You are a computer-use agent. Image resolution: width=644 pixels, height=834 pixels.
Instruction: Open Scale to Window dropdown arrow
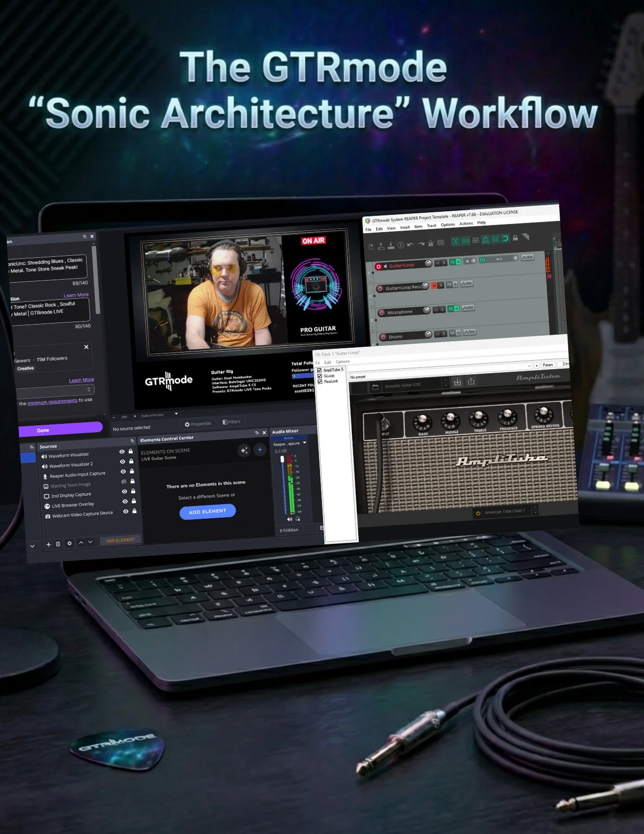176,413
